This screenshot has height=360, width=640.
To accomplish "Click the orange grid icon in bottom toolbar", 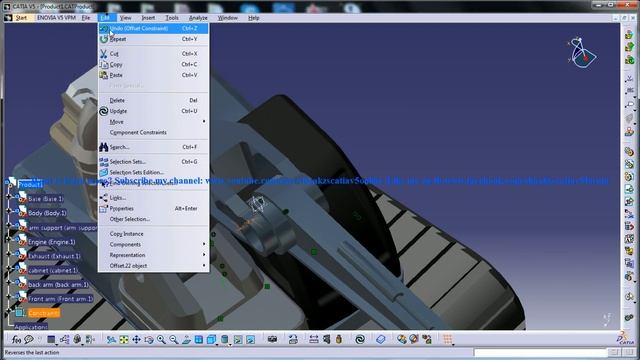I will [x=448, y=339].
